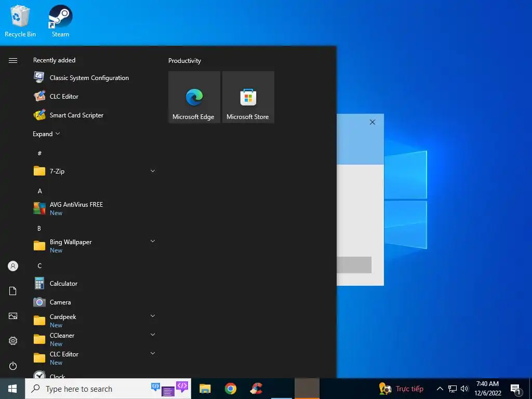This screenshot has width=532, height=399.
Task: Expand the CCleaner folder chevron
Action: [153, 335]
